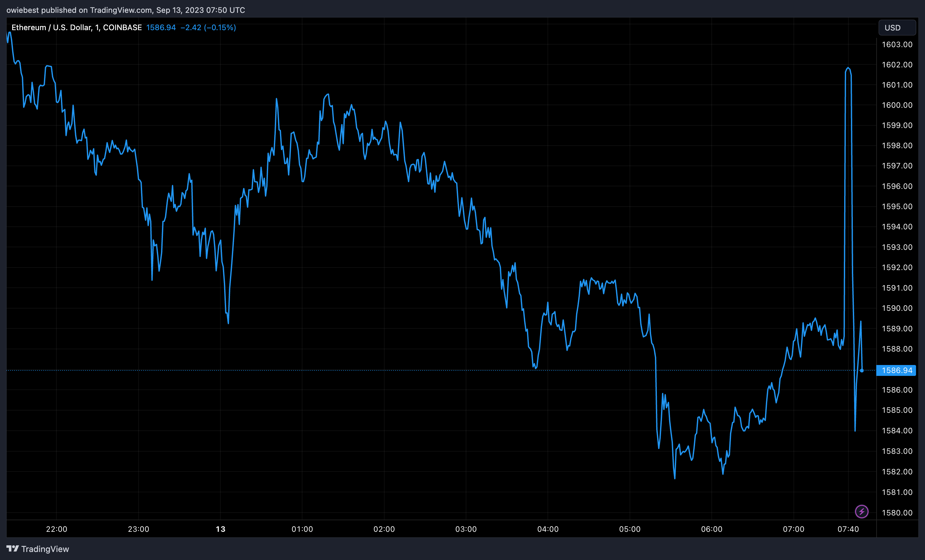Click the current price label 1586.94 on axis
925x560 pixels.
(x=896, y=370)
